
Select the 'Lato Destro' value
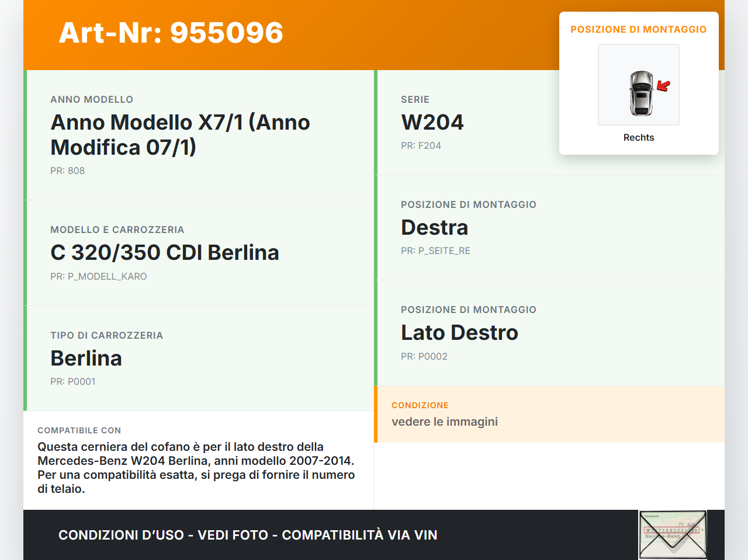[x=460, y=332]
